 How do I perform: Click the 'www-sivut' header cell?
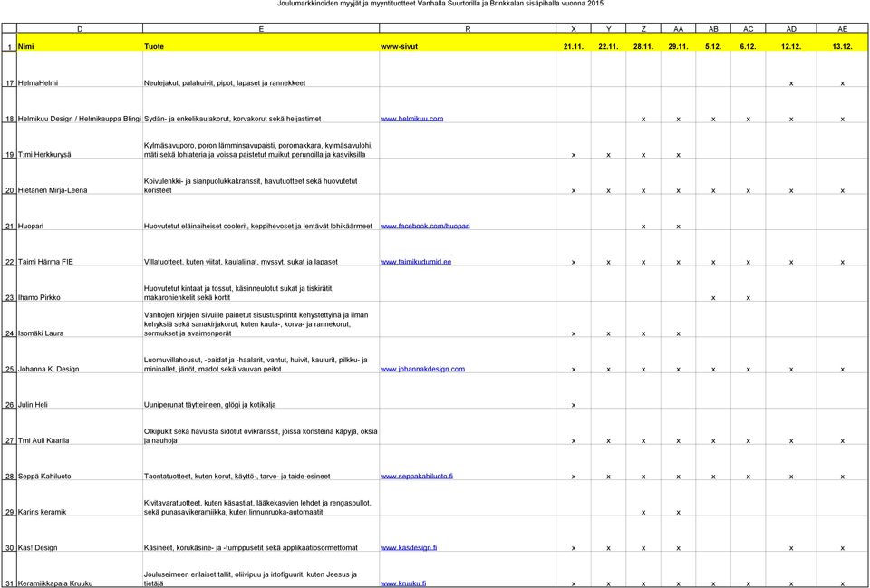[468, 43]
